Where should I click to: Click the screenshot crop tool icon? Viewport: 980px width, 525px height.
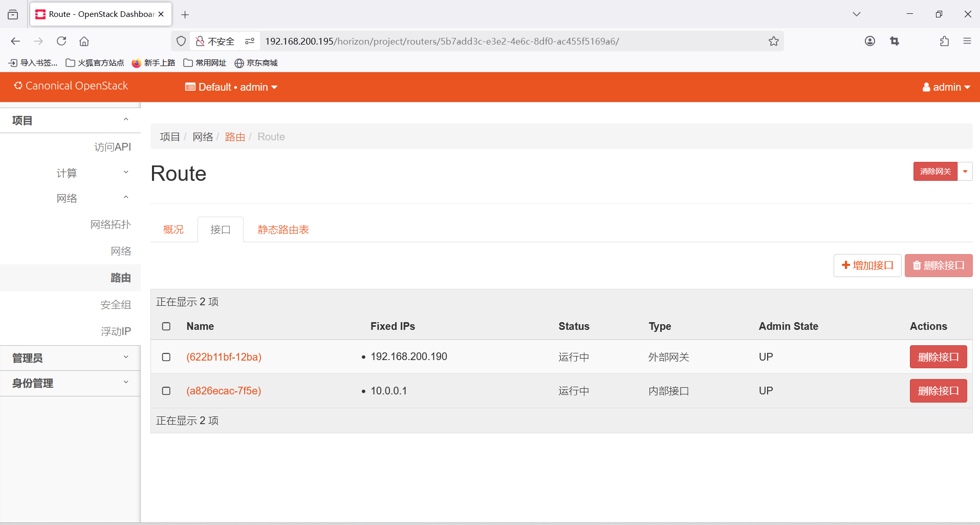tap(895, 41)
